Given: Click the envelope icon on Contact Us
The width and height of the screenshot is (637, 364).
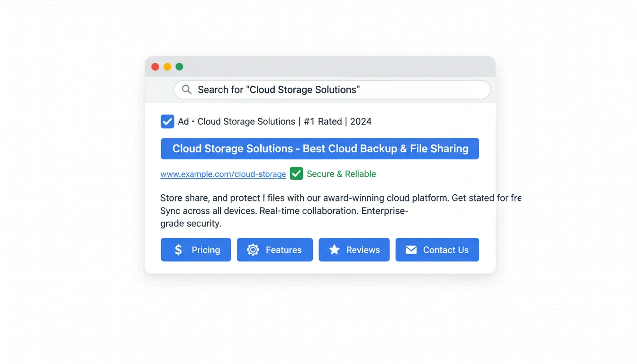Looking at the screenshot, I should (x=411, y=250).
